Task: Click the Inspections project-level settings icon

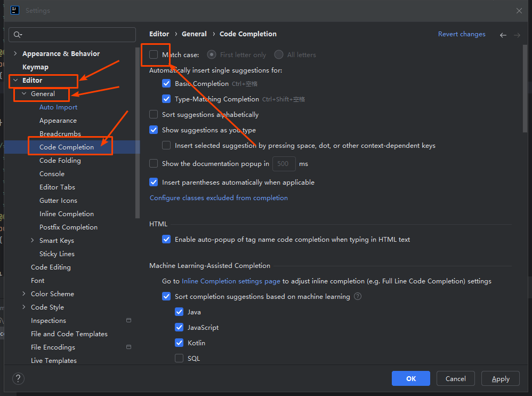Action: tap(128, 320)
